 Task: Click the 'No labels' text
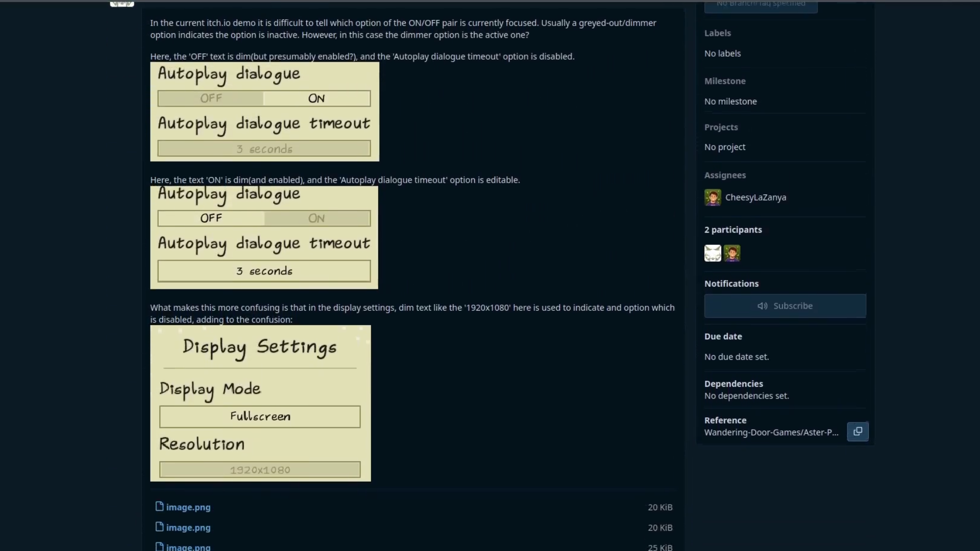[x=722, y=54]
